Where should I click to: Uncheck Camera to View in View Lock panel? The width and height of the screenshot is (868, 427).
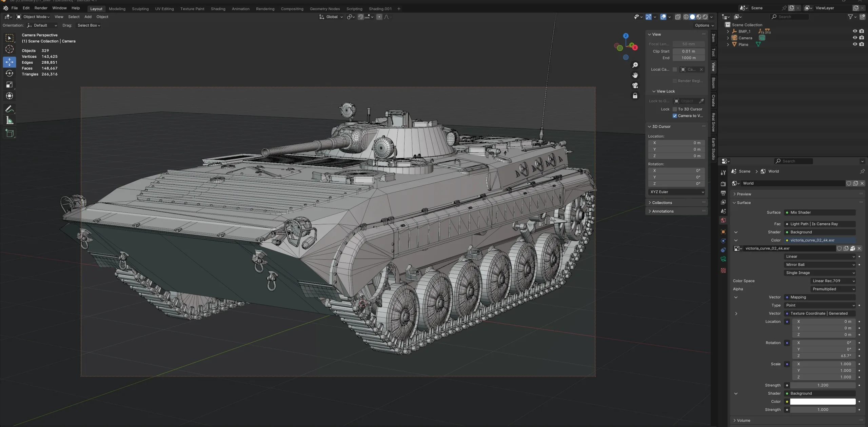(675, 116)
